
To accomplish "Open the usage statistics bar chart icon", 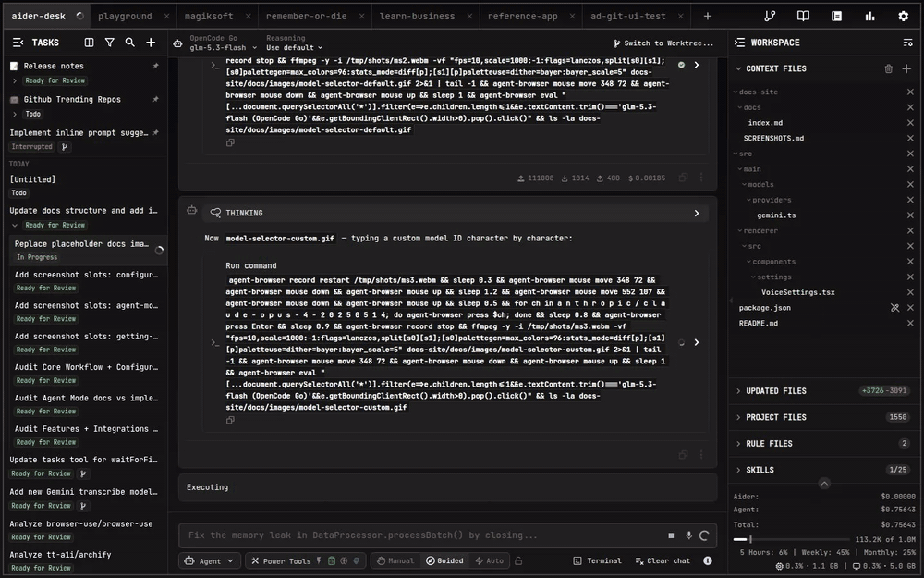I will [869, 16].
